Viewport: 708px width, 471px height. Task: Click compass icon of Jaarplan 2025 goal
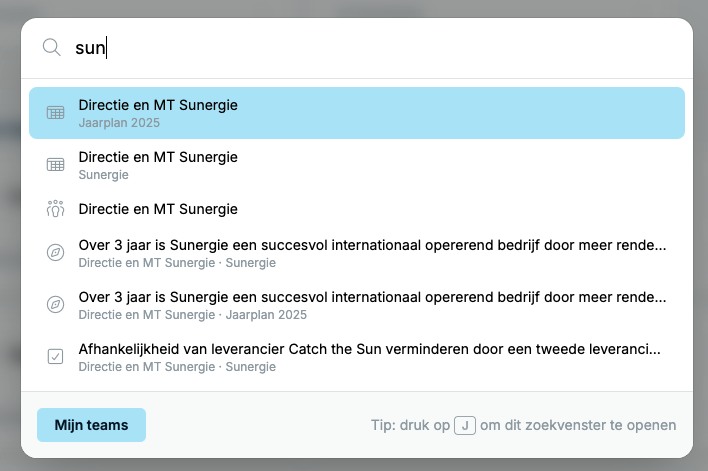56,304
